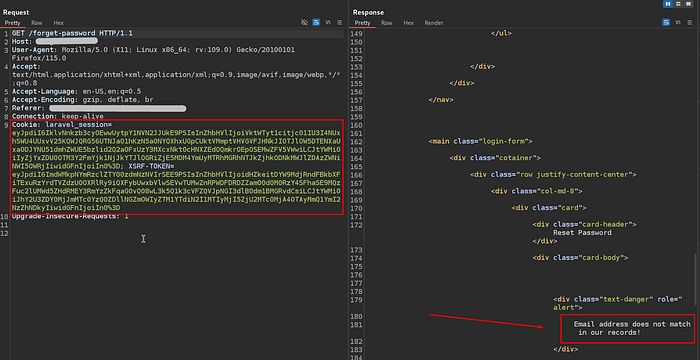This screenshot has width=700, height=360.
Task: Switch Request view to Hex tab
Action: (x=58, y=23)
